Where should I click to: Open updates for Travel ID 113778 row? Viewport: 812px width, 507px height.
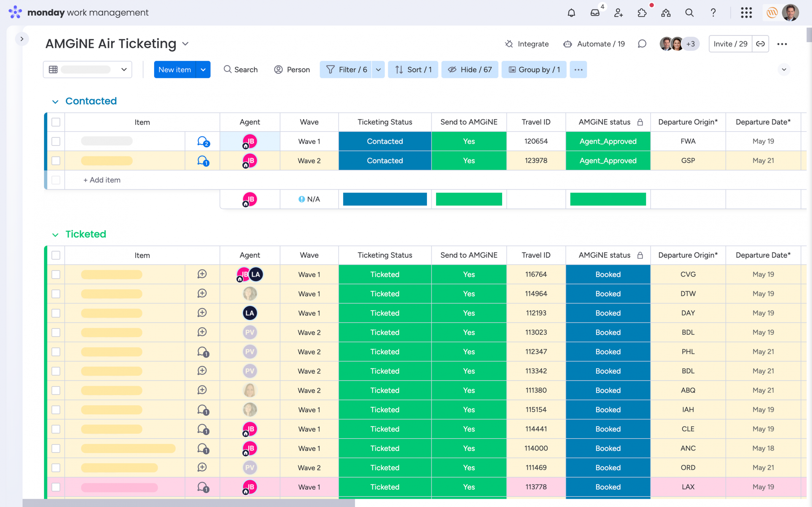203,487
